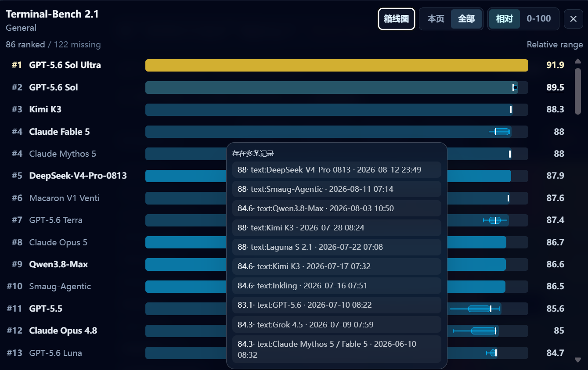Screen dimensions: 588x370
Task: Select the GPT-5.5 model name
Action: pos(46,309)
